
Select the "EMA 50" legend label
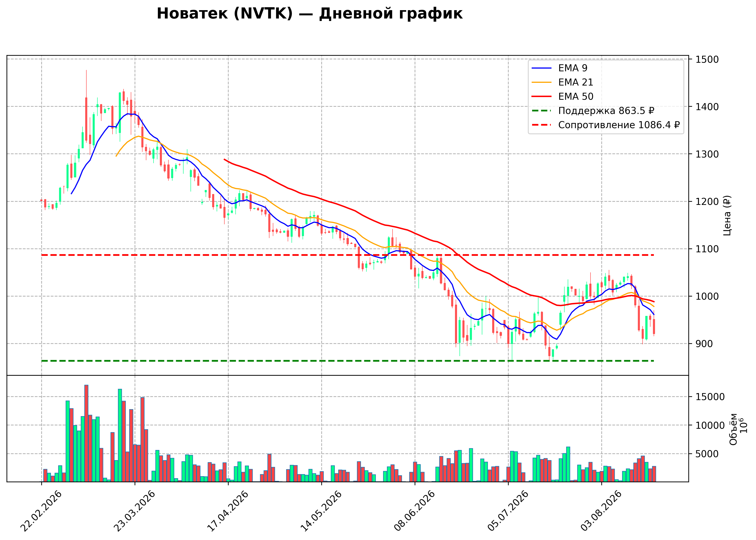(x=576, y=96)
